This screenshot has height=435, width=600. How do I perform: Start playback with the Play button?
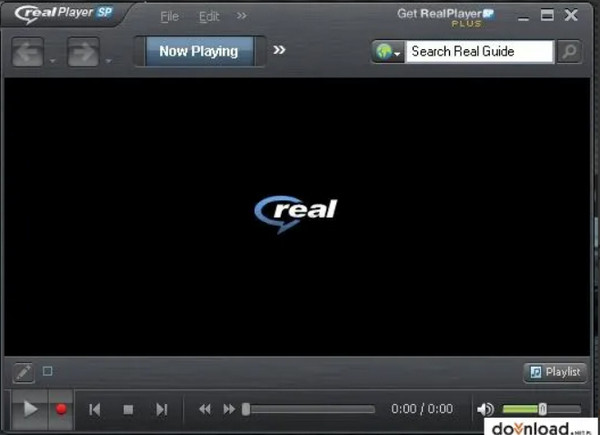click(x=30, y=409)
